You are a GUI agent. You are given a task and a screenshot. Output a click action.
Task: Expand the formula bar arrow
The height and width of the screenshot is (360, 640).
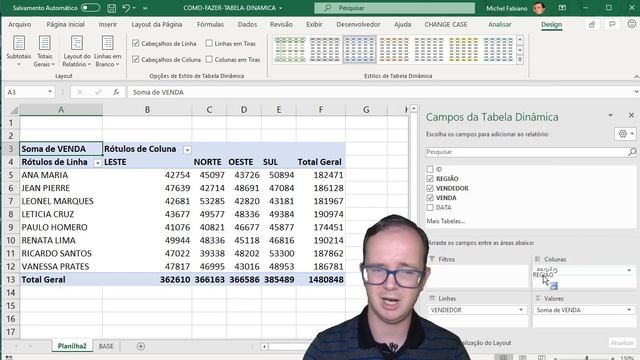[x=636, y=92]
